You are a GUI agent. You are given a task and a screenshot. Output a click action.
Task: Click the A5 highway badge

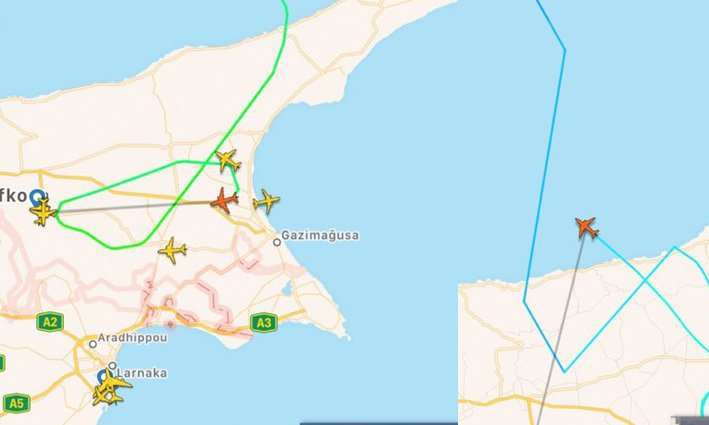click(x=16, y=403)
